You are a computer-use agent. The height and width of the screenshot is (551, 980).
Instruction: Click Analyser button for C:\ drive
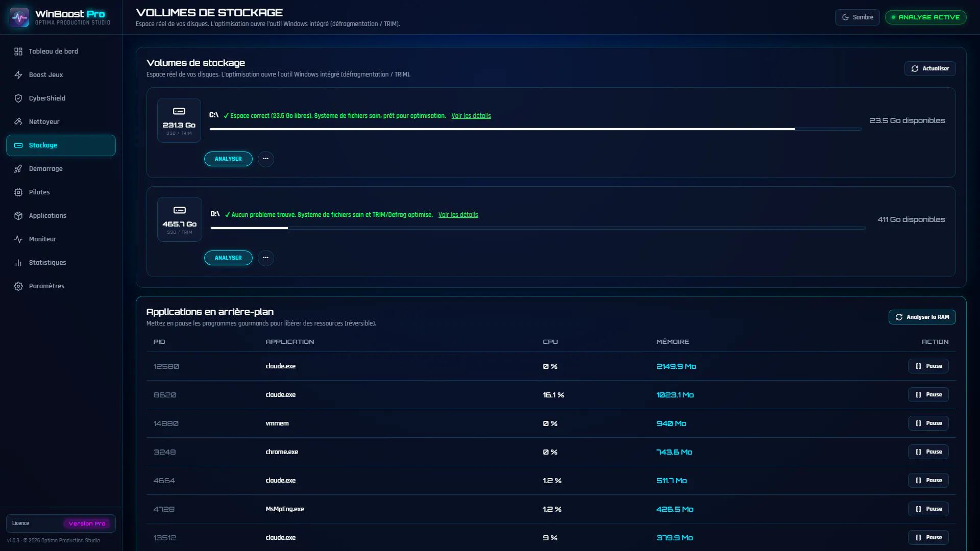(x=228, y=159)
